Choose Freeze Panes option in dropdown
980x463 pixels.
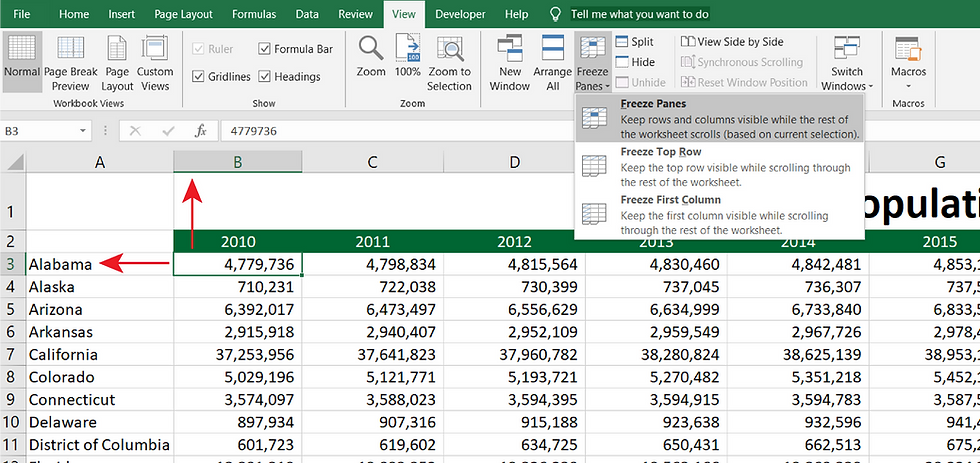[x=719, y=118]
